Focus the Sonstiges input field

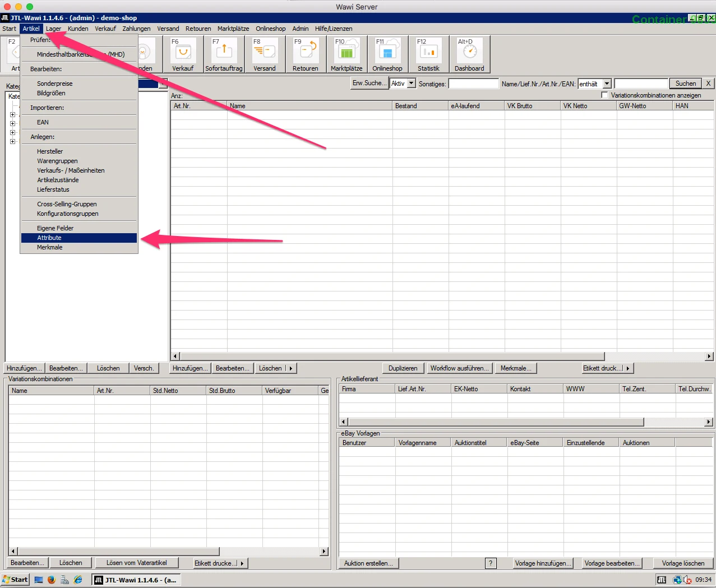point(474,84)
